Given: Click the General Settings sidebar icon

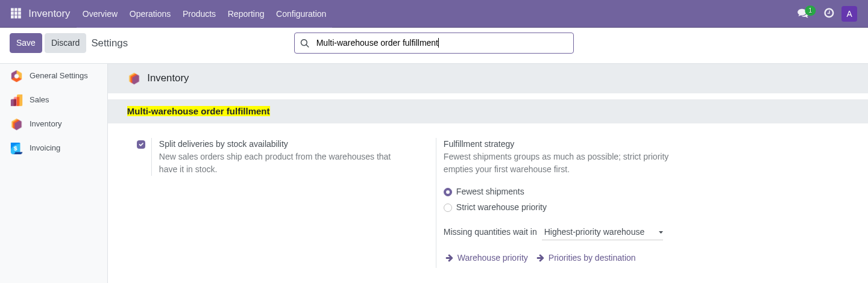Looking at the screenshot, I should coord(16,76).
